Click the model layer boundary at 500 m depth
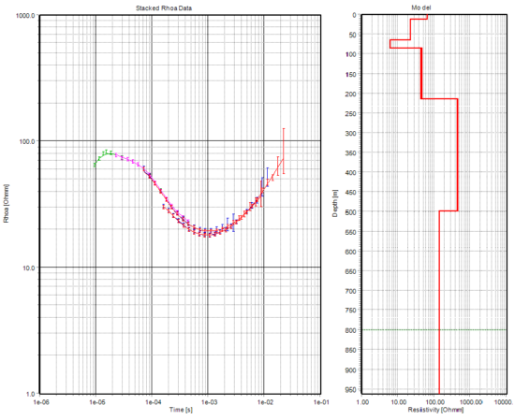 [x=449, y=211]
